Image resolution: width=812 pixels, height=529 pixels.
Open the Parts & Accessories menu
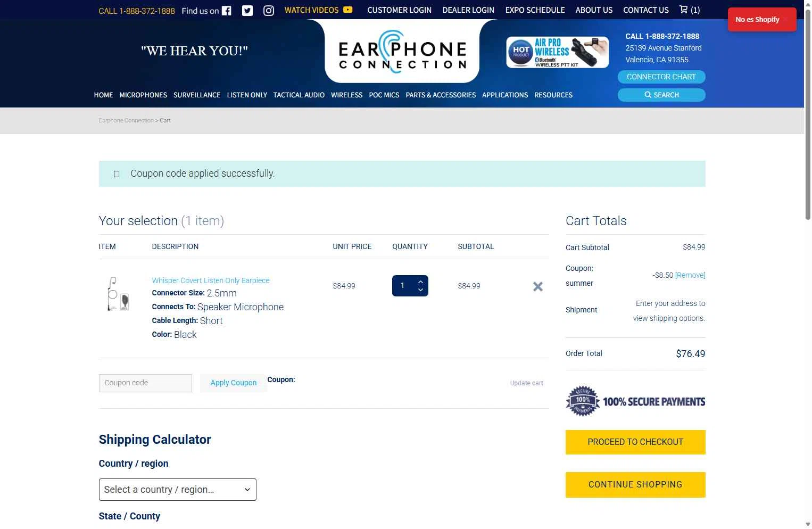(x=441, y=95)
